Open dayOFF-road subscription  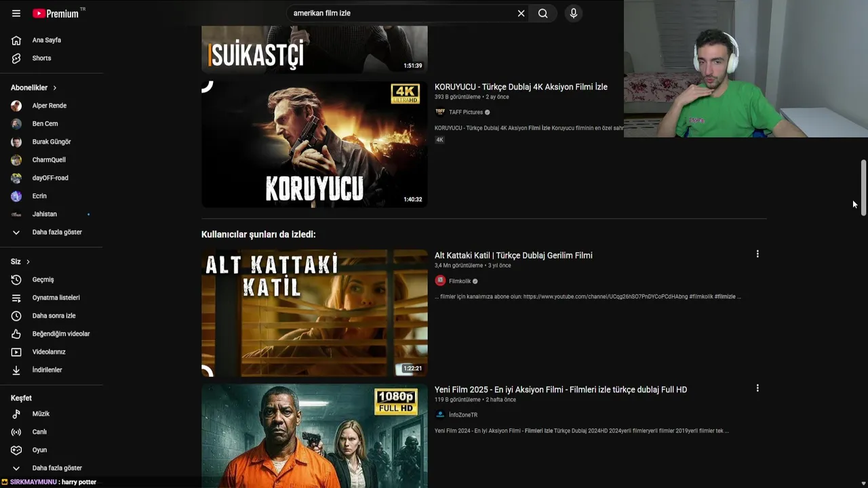point(52,178)
